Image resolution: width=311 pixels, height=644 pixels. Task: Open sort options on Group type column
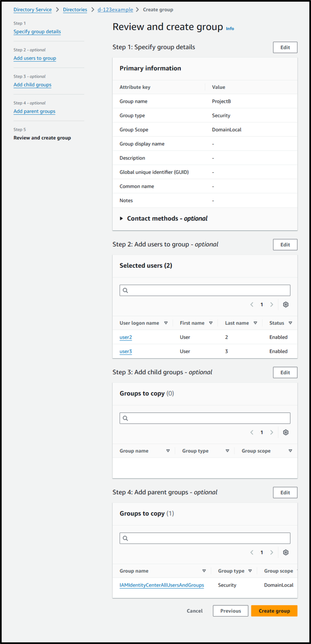coord(227,451)
